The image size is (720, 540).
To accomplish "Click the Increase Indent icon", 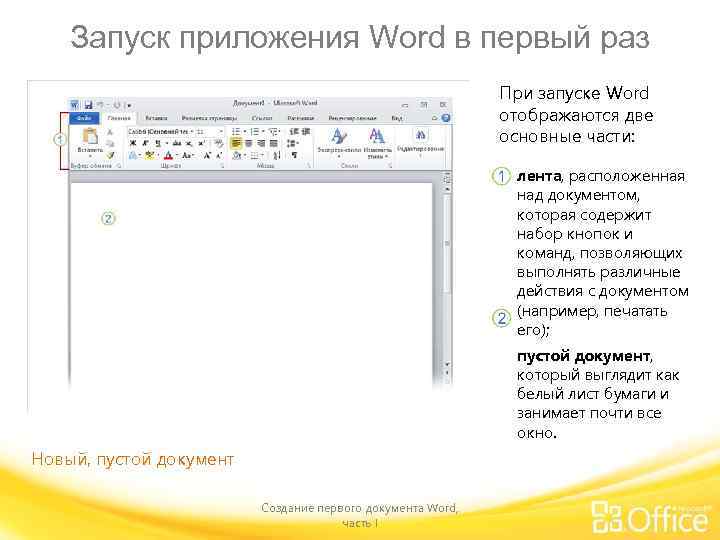I will tap(306, 131).
